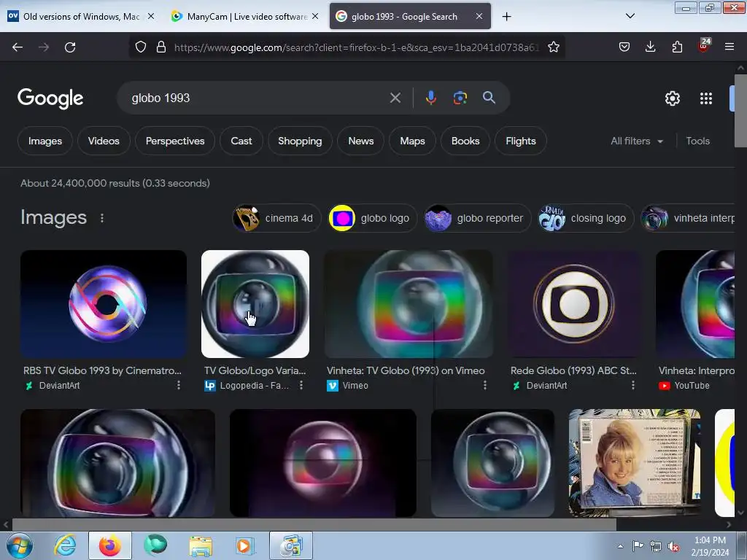Filter results by Images
747x560 pixels.
tap(44, 141)
